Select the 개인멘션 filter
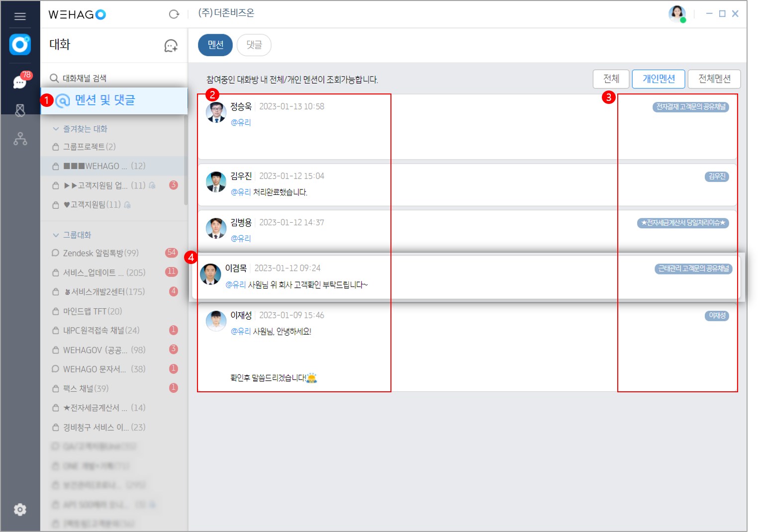 point(658,79)
